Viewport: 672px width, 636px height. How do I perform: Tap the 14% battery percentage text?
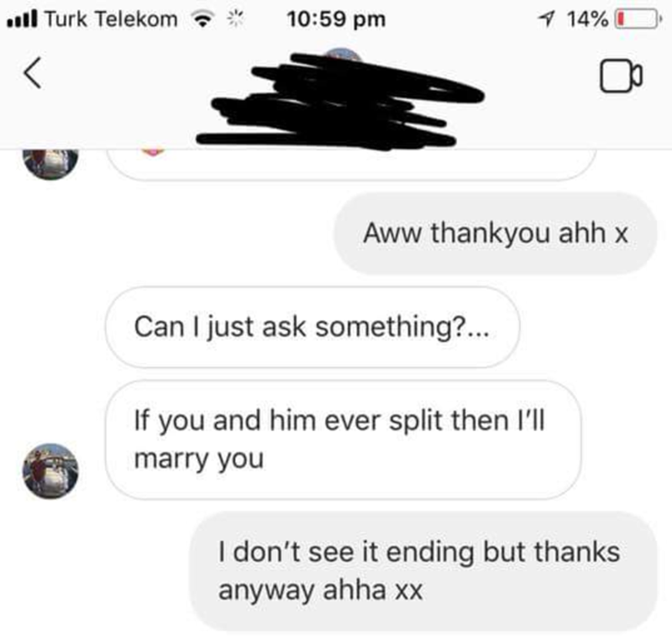point(586,19)
